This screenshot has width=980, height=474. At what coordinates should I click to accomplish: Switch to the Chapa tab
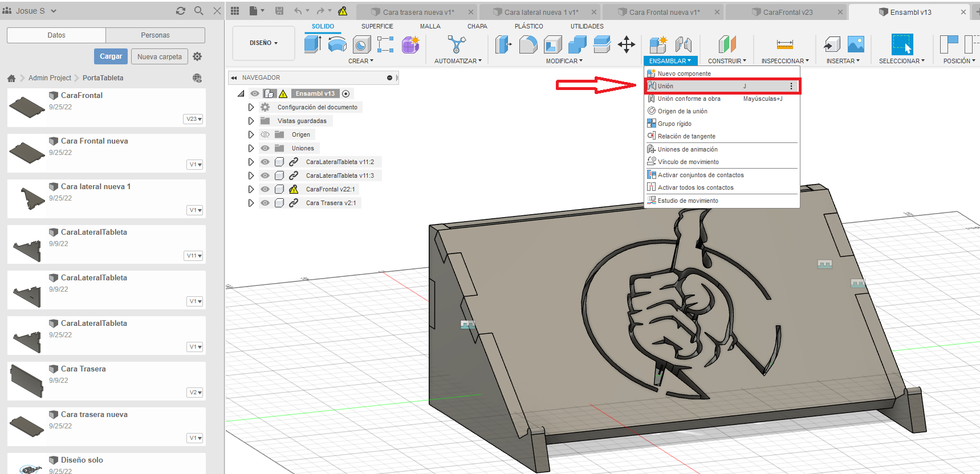tap(477, 26)
